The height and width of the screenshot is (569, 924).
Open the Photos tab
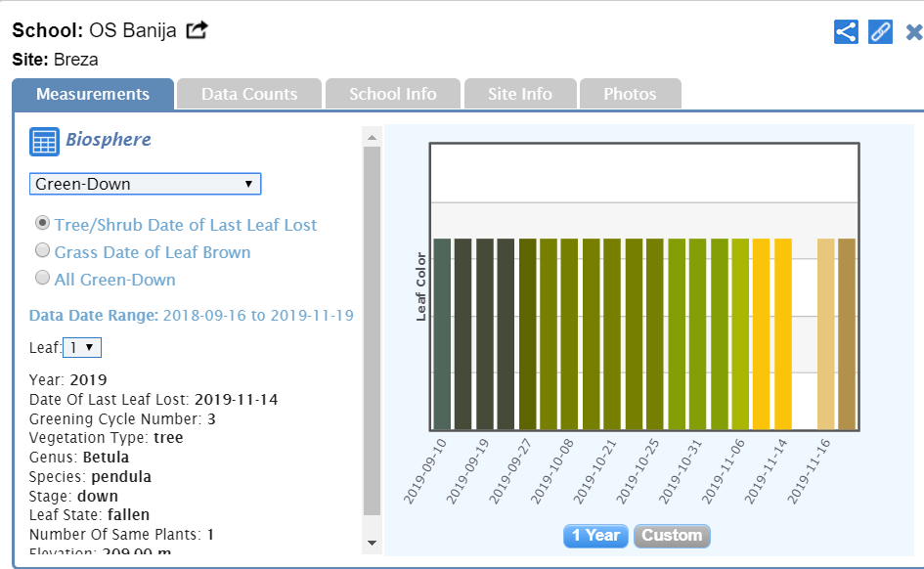(x=630, y=94)
